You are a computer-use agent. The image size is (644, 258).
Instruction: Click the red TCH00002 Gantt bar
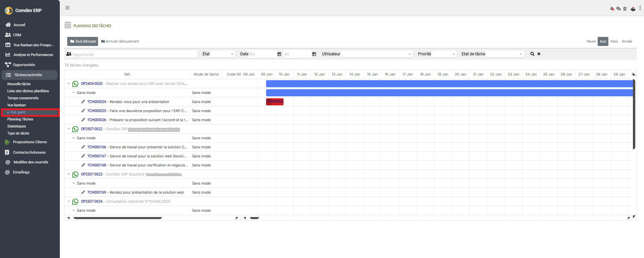pyautogui.click(x=275, y=102)
